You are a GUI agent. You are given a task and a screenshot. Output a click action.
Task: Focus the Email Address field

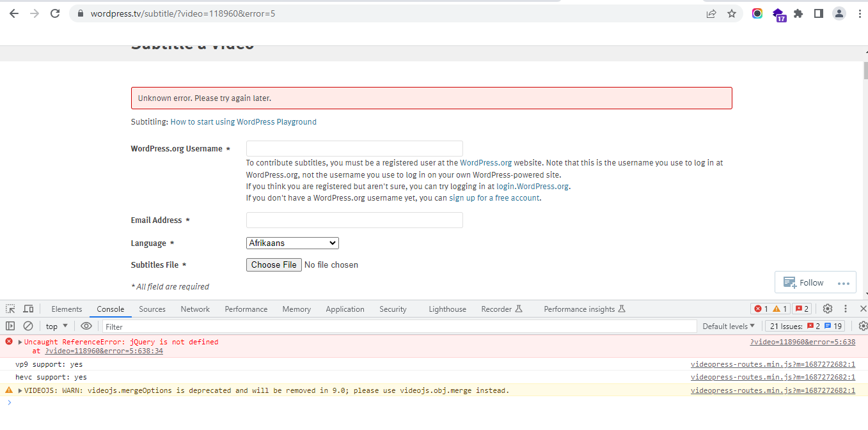[x=354, y=220]
